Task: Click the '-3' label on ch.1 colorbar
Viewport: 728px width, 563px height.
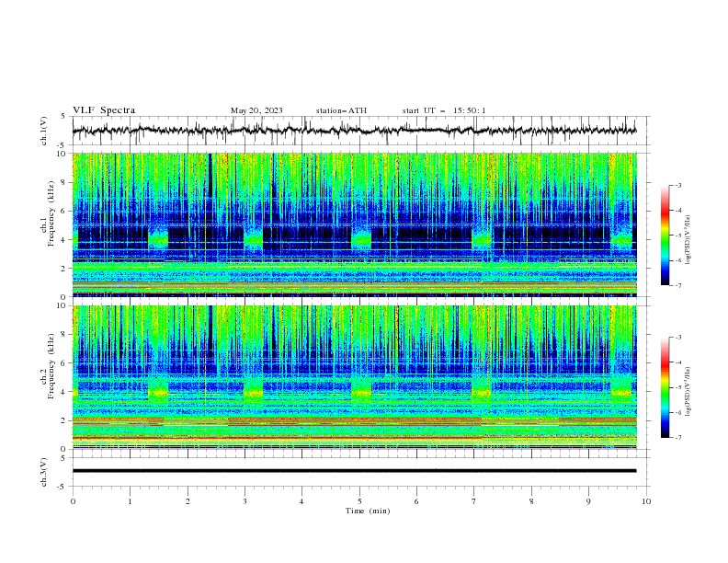Action: coord(677,185)
